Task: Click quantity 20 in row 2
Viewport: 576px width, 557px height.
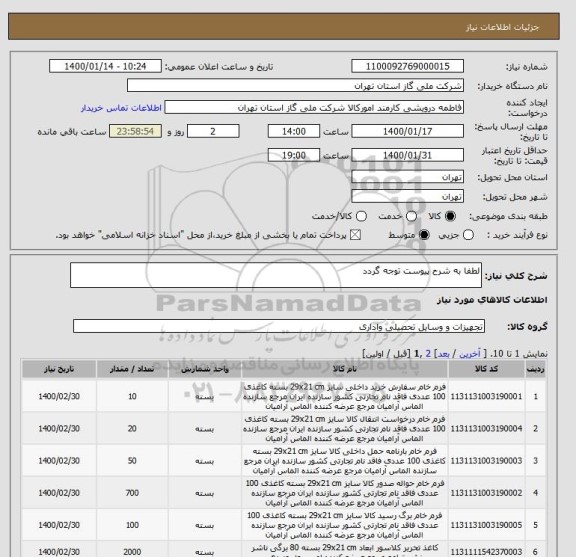Action: tap(132, 428)
